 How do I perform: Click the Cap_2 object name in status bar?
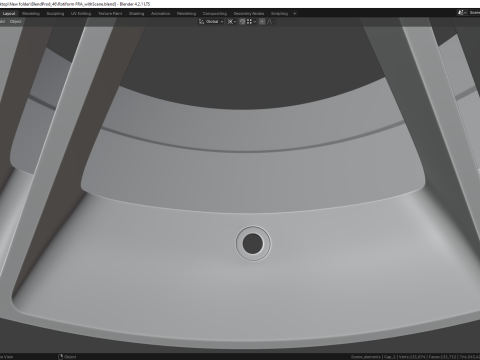tap(390, 357)
